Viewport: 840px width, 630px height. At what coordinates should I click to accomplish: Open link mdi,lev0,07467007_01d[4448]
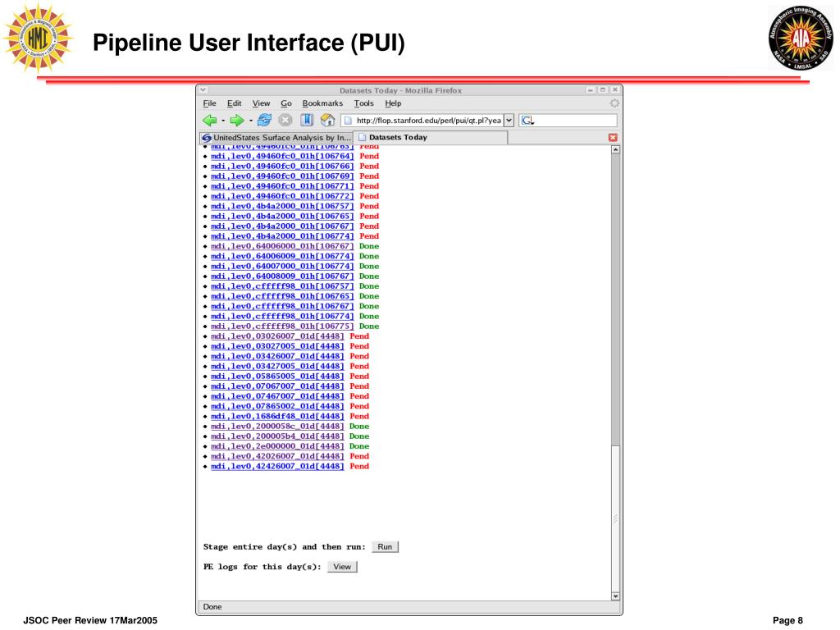click(x=277, y=396)
